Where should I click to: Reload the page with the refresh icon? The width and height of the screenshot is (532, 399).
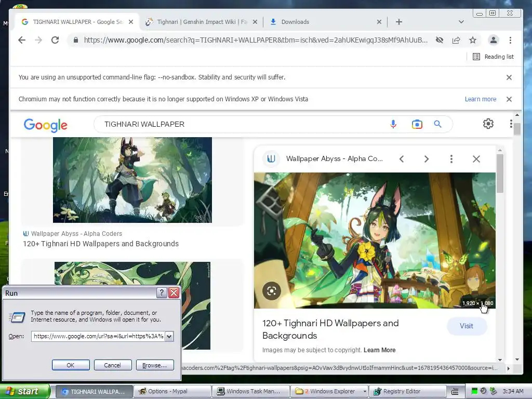(x=55, y=40)
